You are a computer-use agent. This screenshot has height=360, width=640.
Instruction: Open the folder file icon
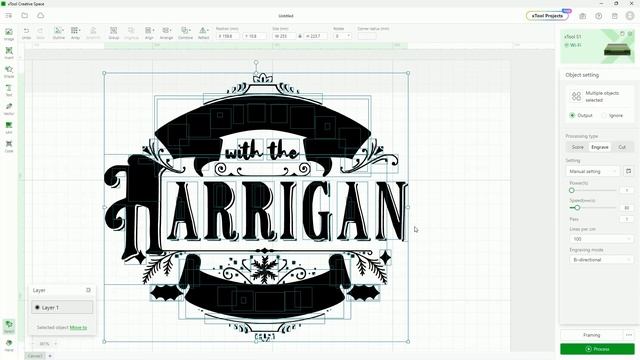(24, 16)
